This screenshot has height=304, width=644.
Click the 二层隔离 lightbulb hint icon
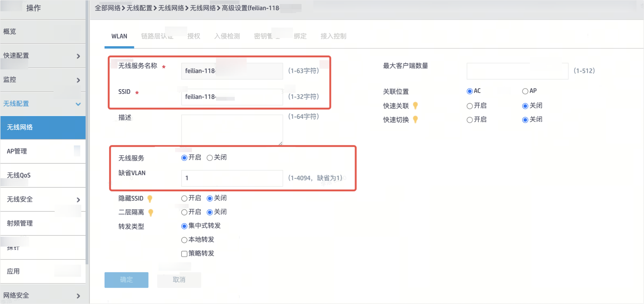150,213
